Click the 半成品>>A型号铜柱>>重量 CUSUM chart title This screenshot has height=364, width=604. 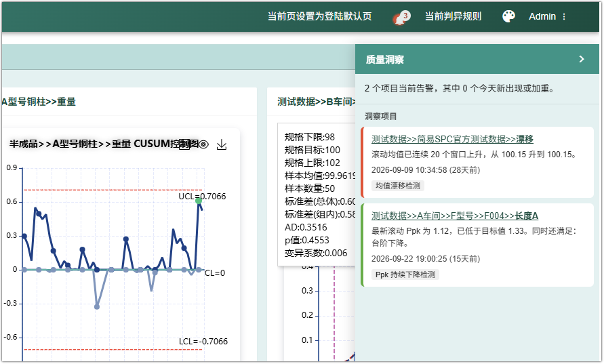click(104, 144)
